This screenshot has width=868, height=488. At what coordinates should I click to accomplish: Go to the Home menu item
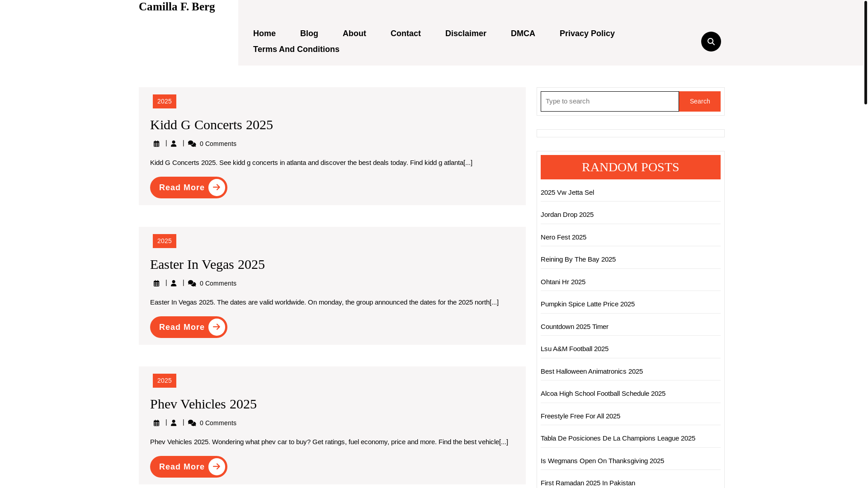coord(264,33)
